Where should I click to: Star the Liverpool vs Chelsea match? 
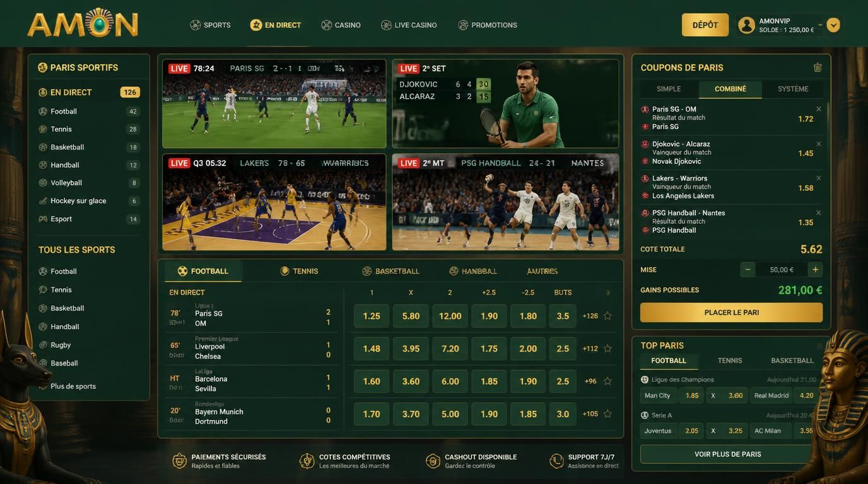[607, 349]
